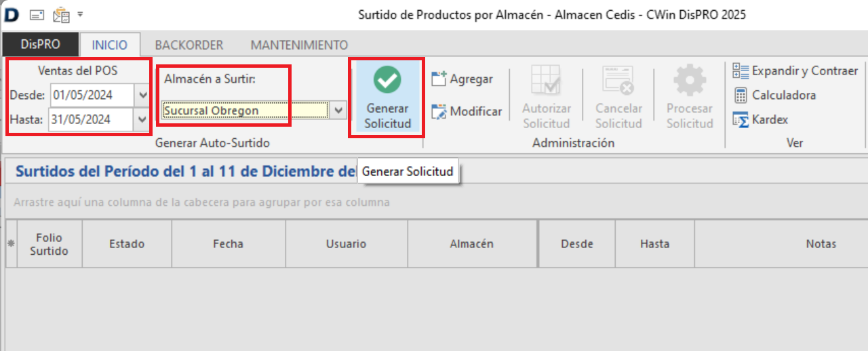868x351 pixels.
Task: Click the Fecha column header
Action: coord(228,244)
